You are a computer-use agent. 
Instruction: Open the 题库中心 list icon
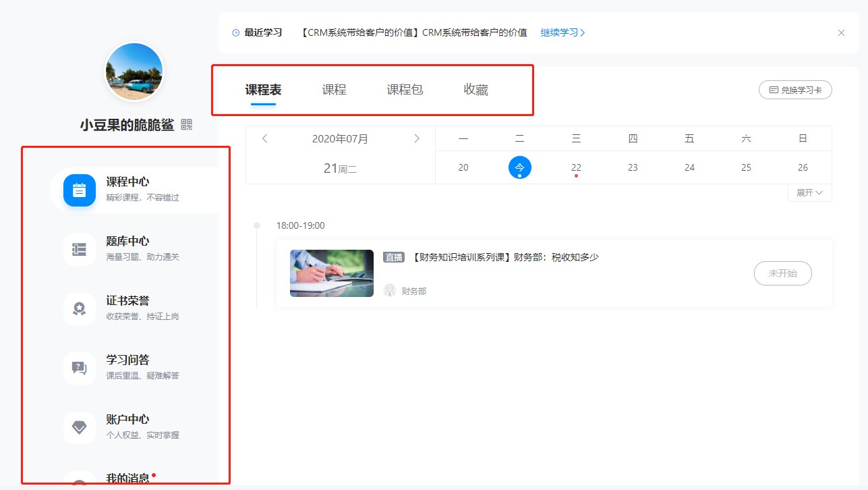click(x=80, y=250)
